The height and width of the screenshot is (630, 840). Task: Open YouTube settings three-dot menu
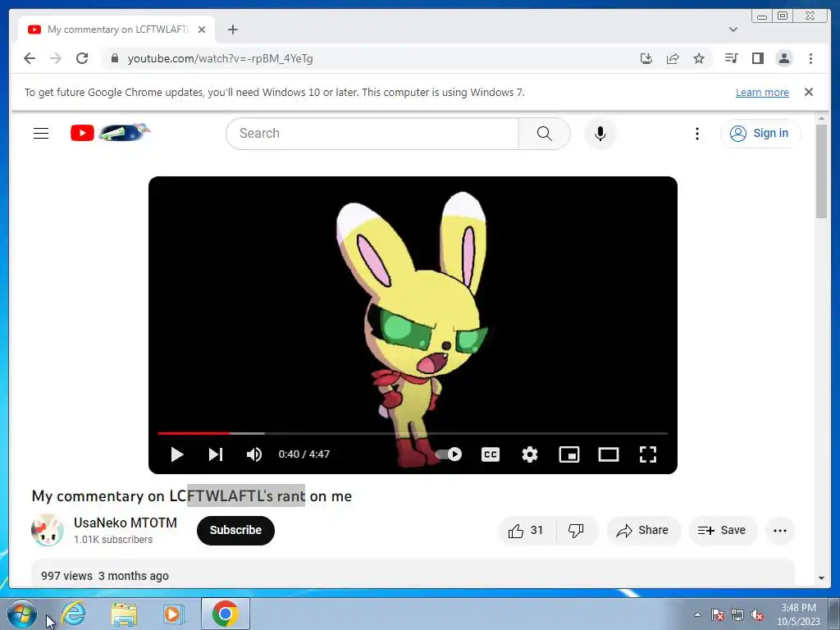[697, 134]
